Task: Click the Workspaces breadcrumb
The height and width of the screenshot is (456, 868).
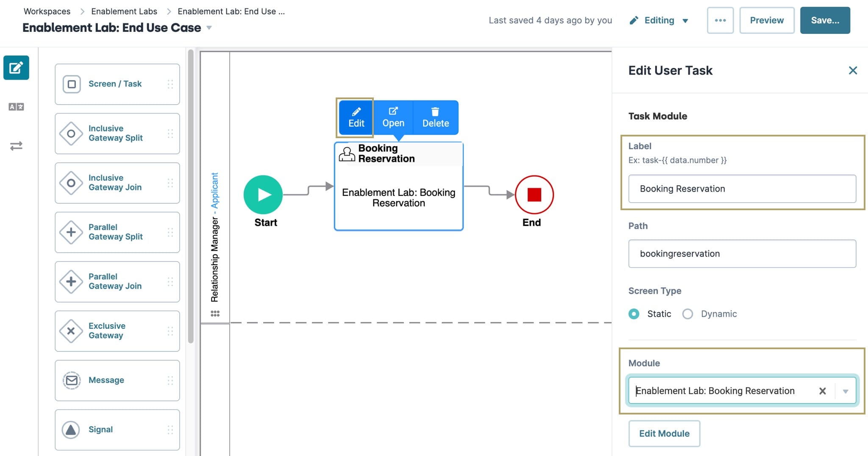Action: (47, 11)
